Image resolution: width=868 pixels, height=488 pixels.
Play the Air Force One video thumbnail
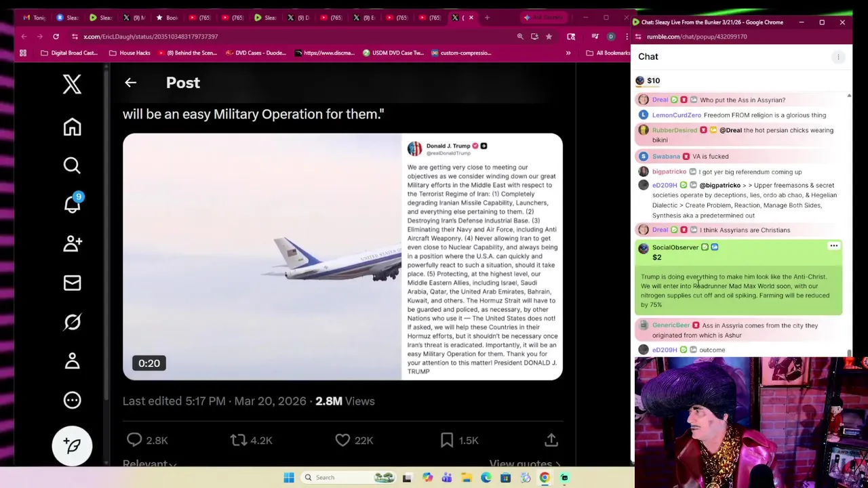[262, 257]
